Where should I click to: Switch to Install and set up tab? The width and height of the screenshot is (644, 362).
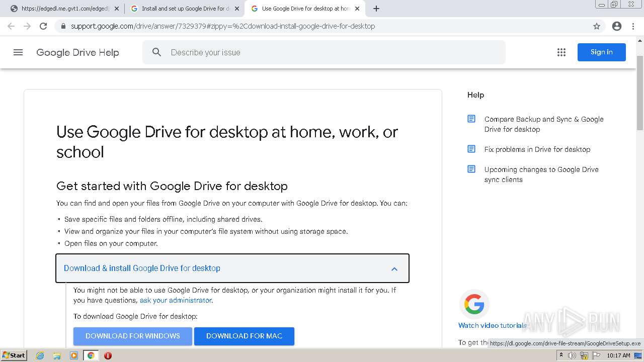click(184, 9)
